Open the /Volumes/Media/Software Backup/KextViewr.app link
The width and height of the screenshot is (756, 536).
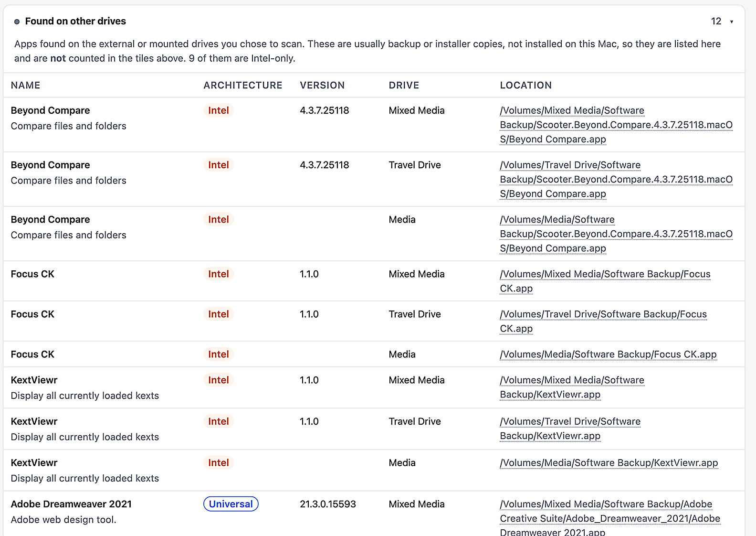point(609,462)
